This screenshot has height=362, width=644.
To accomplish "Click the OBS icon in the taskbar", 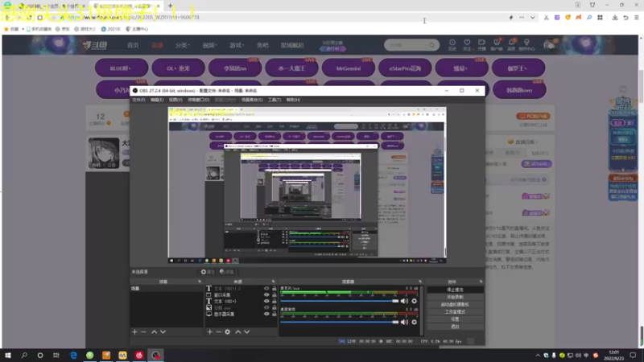I will pos(155,355).
